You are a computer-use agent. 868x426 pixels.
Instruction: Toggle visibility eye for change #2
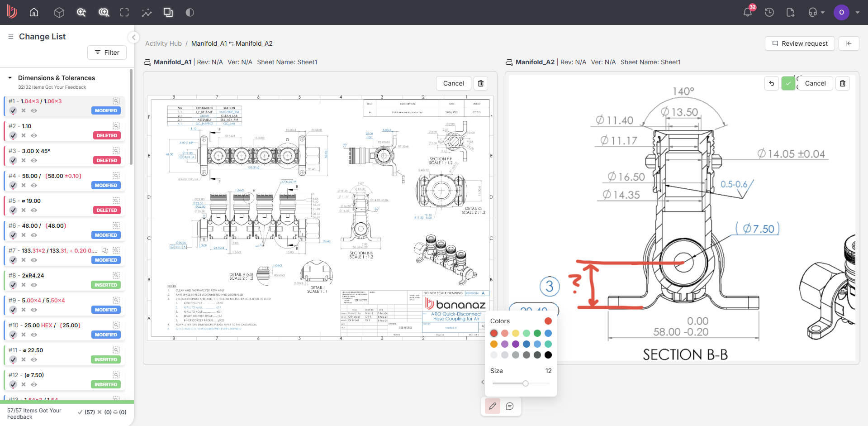point(34,135)
